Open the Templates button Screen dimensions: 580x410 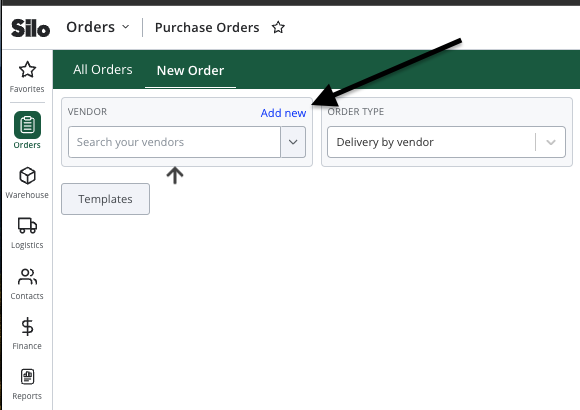coord(105,199)
